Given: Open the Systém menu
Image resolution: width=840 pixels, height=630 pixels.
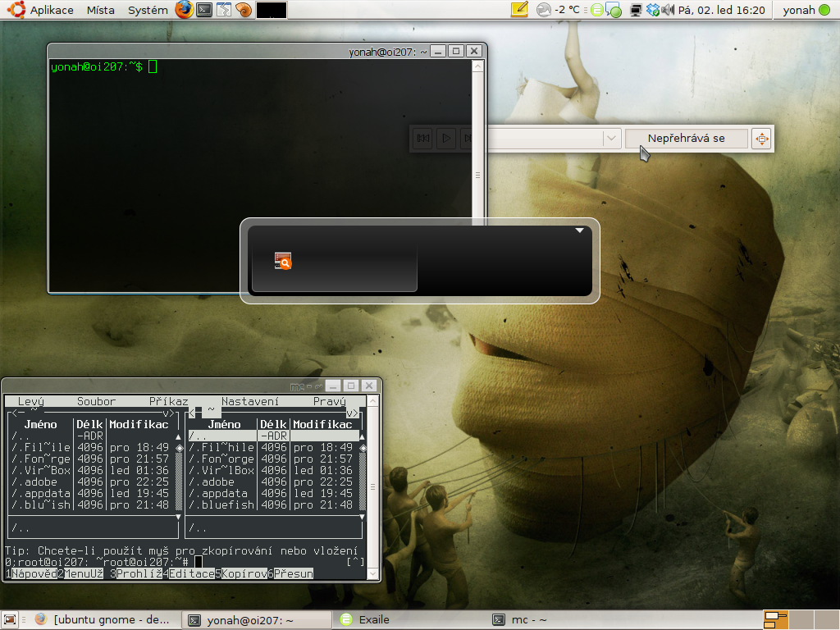Looking at the screenshot, I should (x=148, y=10).
